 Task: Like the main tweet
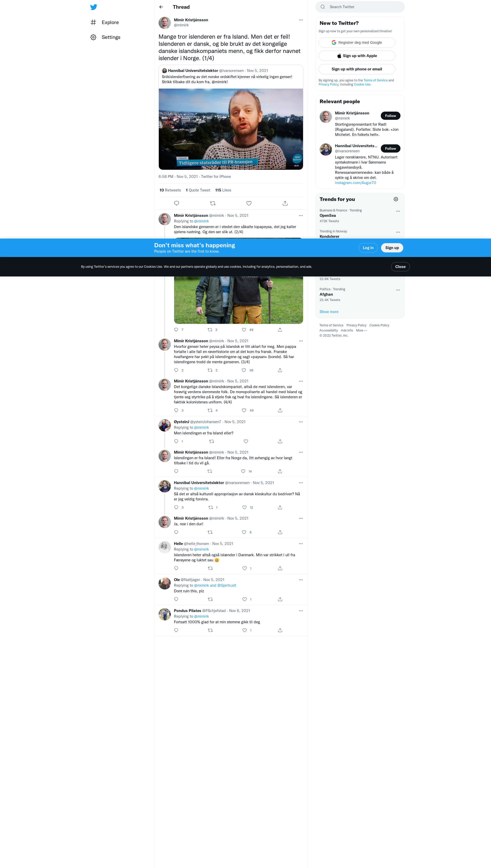click(249, 203)
